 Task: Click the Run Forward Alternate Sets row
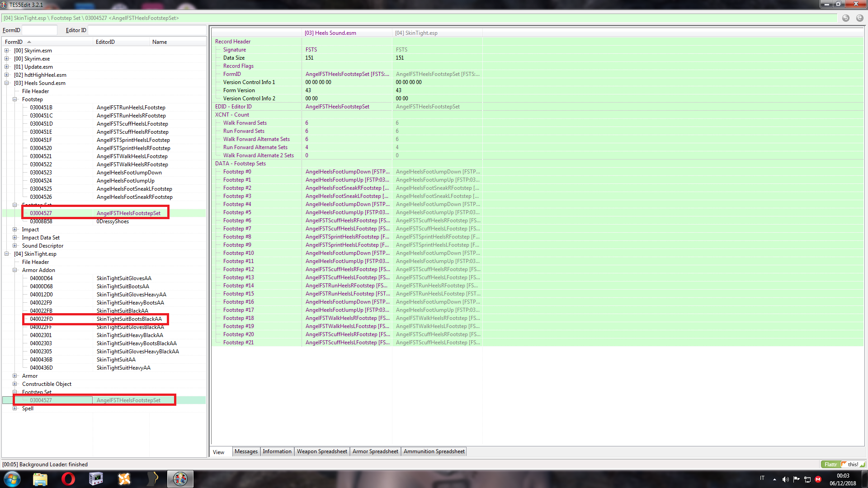pos(537,147)
